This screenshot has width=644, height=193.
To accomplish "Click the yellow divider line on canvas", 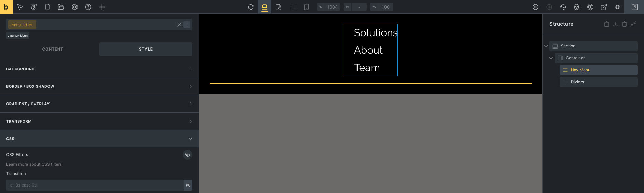I will (371, 83).
